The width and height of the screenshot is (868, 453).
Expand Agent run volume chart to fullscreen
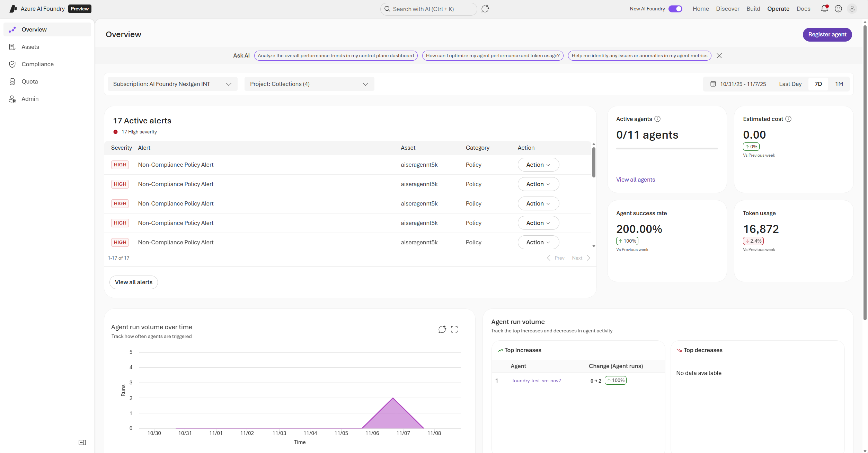pos(454,329)
